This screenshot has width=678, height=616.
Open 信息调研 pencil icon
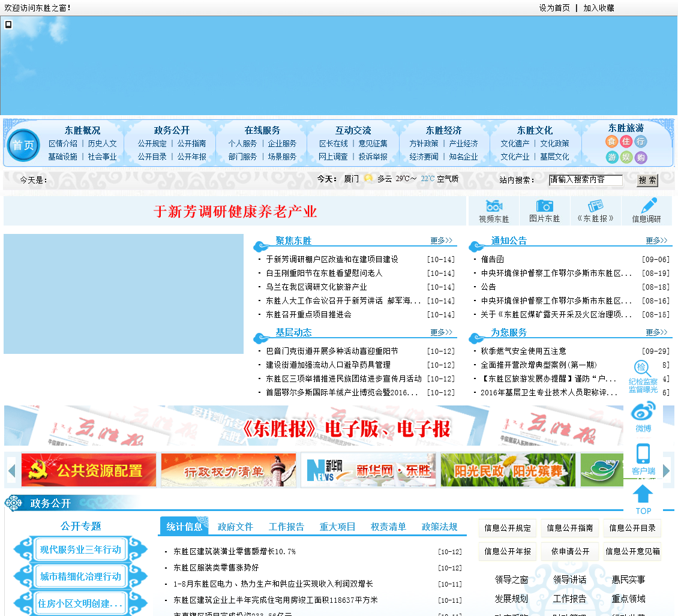(x=646, y=211)
